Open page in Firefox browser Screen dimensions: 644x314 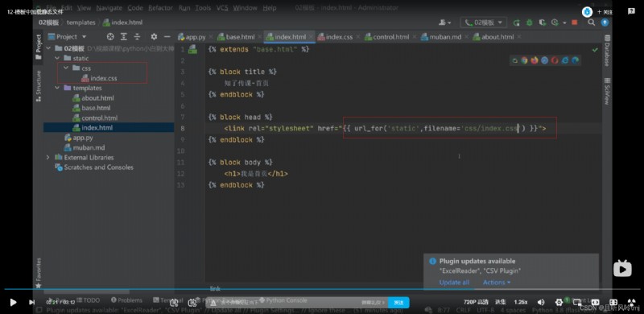535,60
